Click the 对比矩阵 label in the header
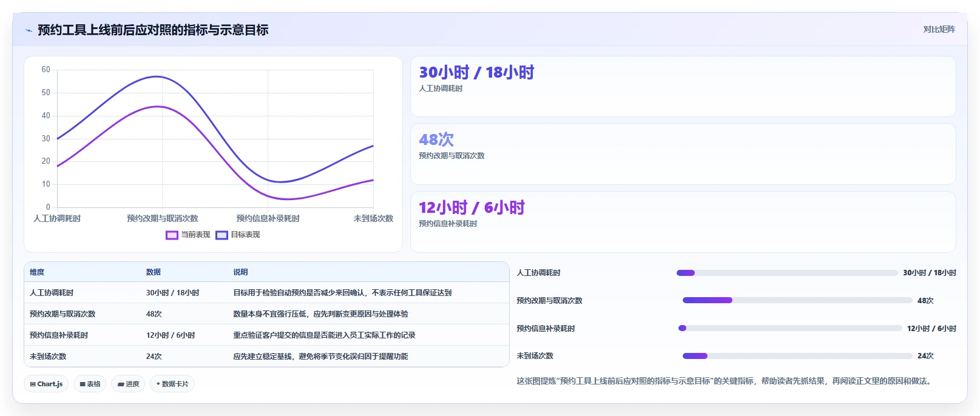The height and width of the screenshot is (416, 980). click(x=939, y=29)
